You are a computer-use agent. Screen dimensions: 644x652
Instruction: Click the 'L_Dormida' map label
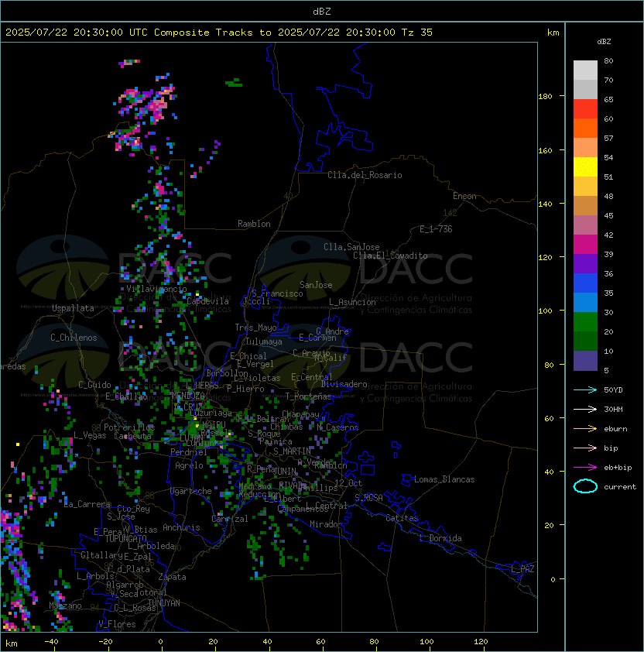[440, 538]
